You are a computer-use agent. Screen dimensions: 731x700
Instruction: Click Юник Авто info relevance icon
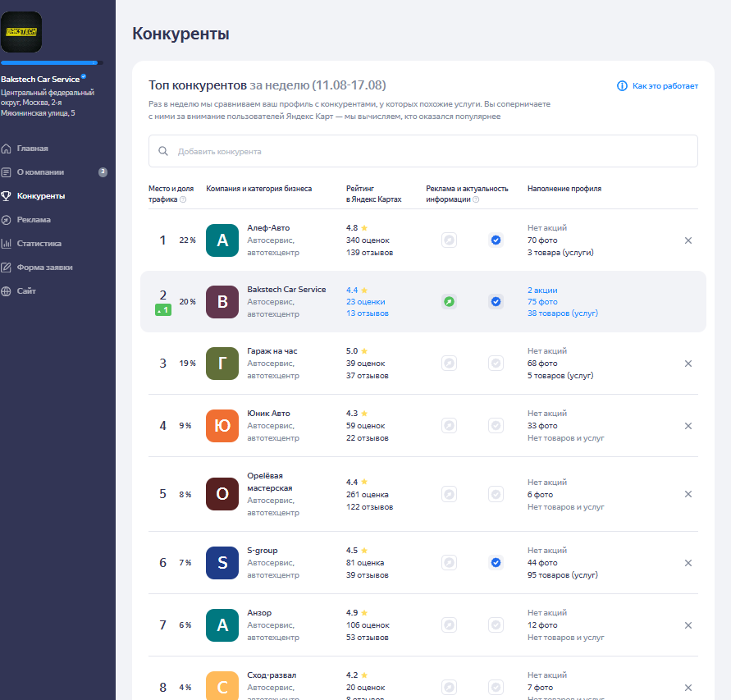(x=496, y=426)
